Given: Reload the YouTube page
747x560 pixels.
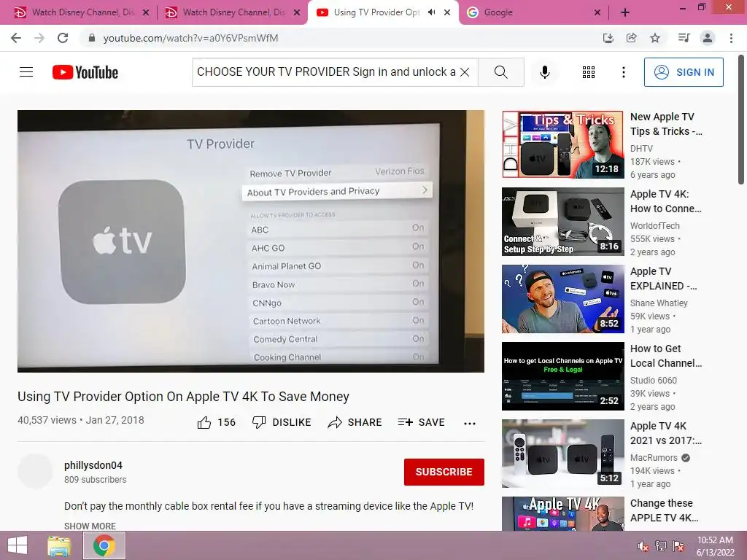Looking at the screenshot, I should [x=63, y=38].
